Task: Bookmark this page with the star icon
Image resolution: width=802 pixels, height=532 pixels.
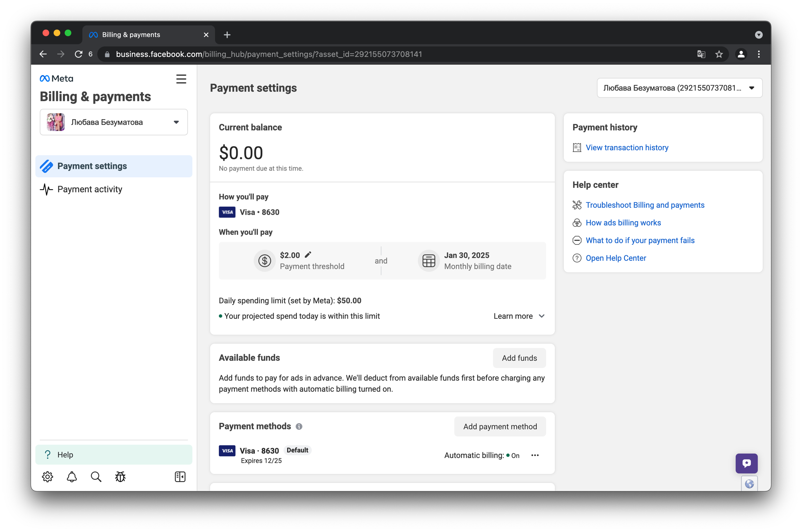Action: pos(719,54)
